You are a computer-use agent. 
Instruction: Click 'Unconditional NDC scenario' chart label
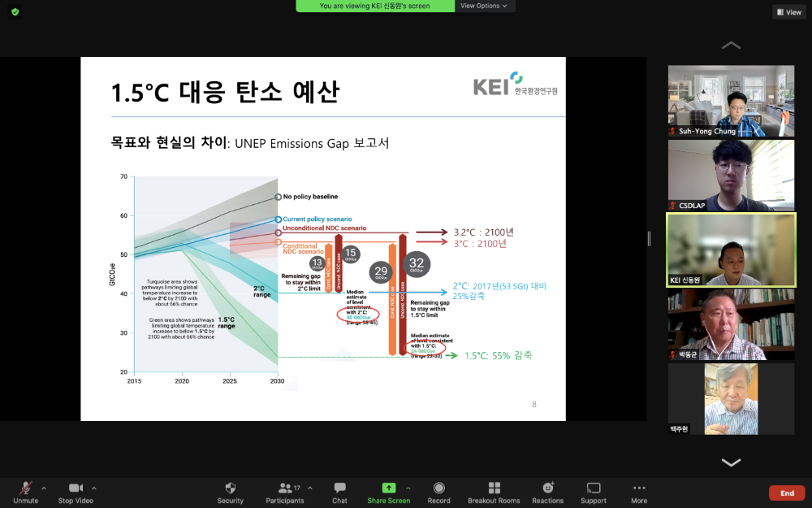point(324,228)
